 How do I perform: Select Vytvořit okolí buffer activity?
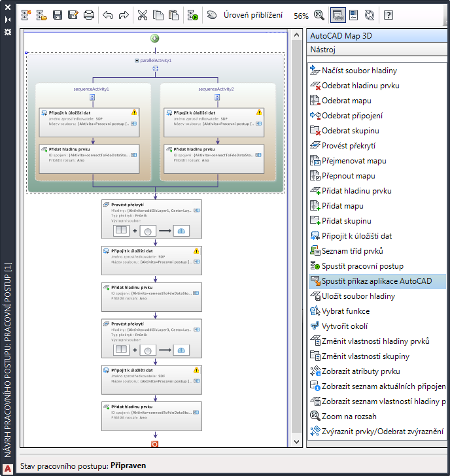pos(377,326)
